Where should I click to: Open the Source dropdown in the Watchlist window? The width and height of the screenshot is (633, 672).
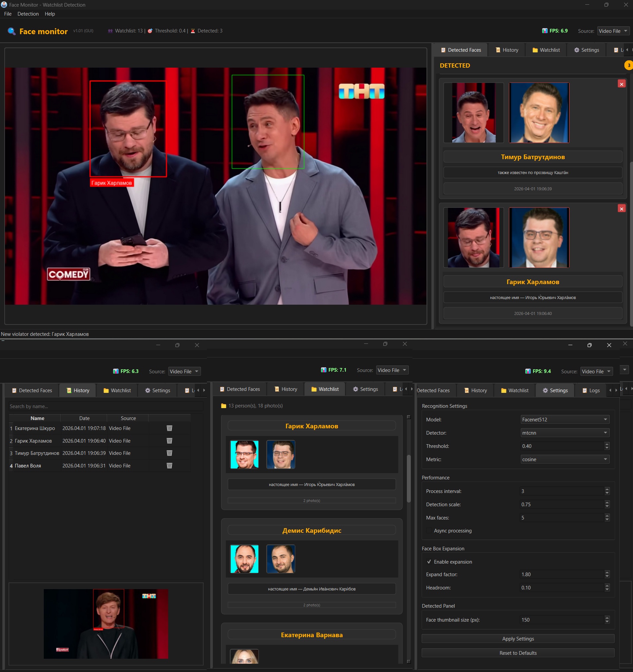point(392,370)
